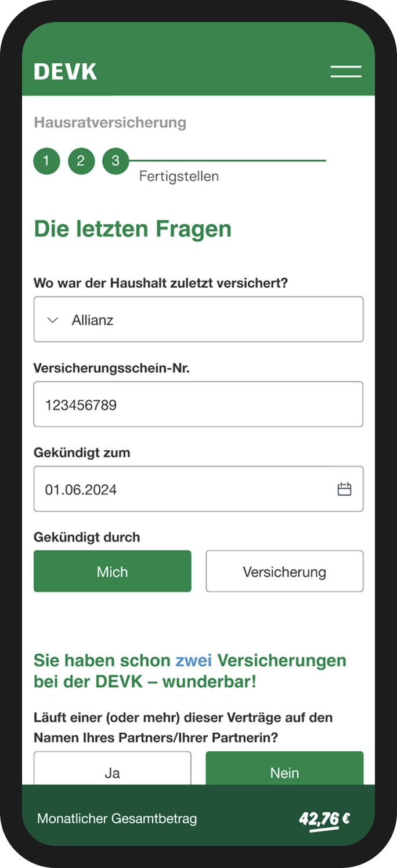Click the Hausratversicherung heading
The image size is (397, 868).
(x=110, y=123)
